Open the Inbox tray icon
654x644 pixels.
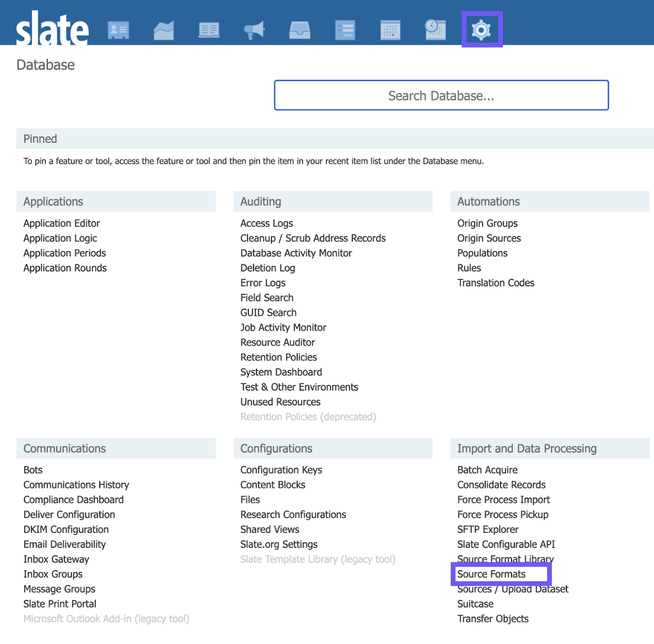pyautogui.click(x=300, y=30)
